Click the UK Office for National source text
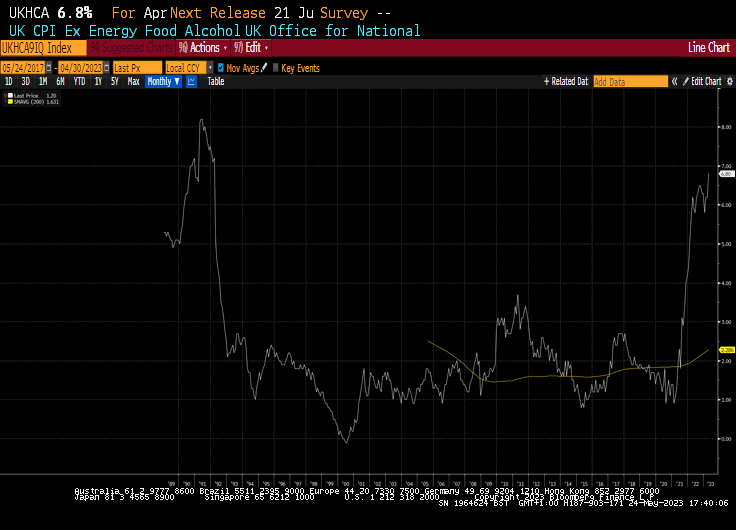The height and width of the screenshot is (530, 736). [x=332, y=31]
